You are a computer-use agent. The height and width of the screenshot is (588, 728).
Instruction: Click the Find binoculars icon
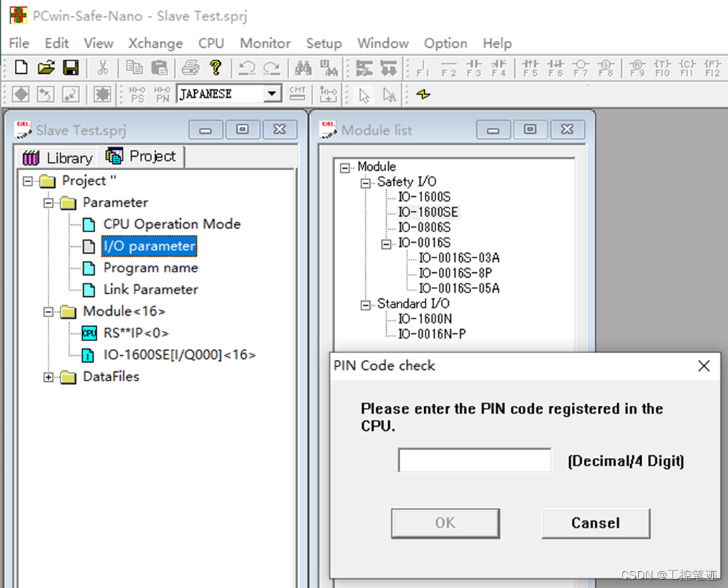303,68
